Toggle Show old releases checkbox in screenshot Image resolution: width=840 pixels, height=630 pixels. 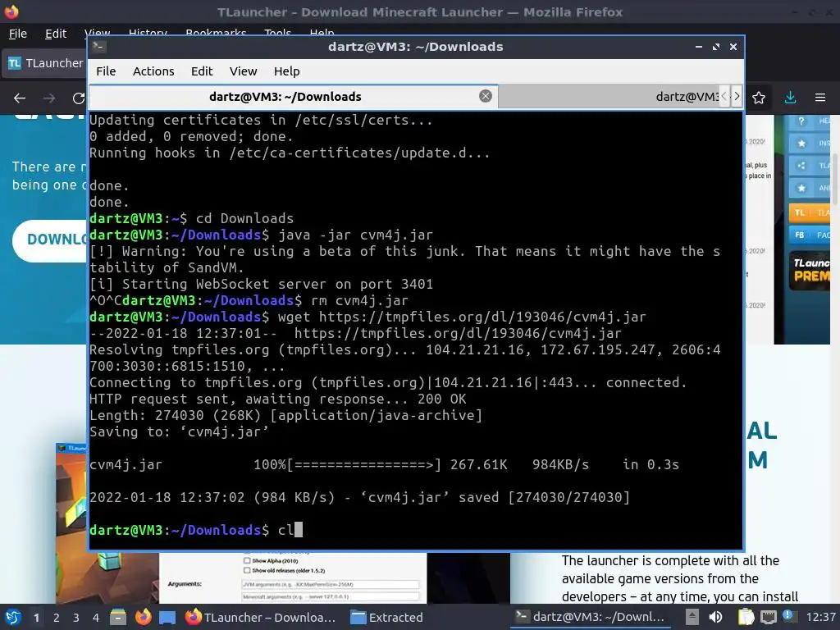tap(247, 571)
